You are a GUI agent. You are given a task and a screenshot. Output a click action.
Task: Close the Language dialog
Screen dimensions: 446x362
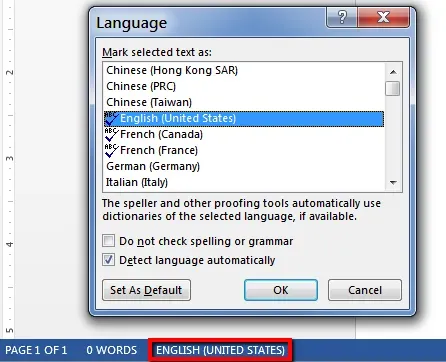pos(383,17)
